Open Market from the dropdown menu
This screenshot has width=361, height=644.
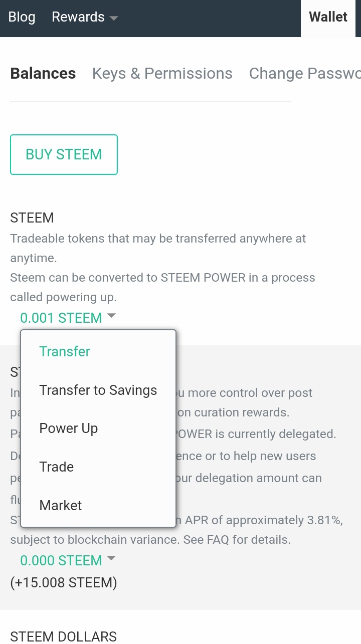pos(61,505)
